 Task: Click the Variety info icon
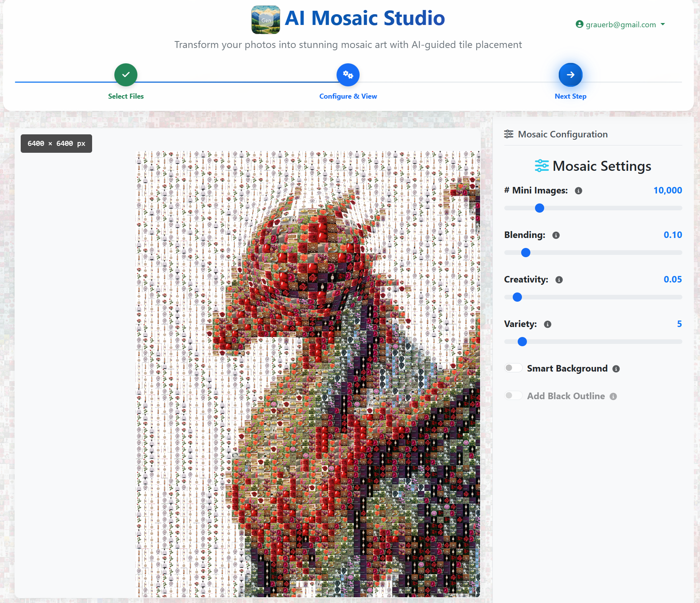[x=547, y=324]
